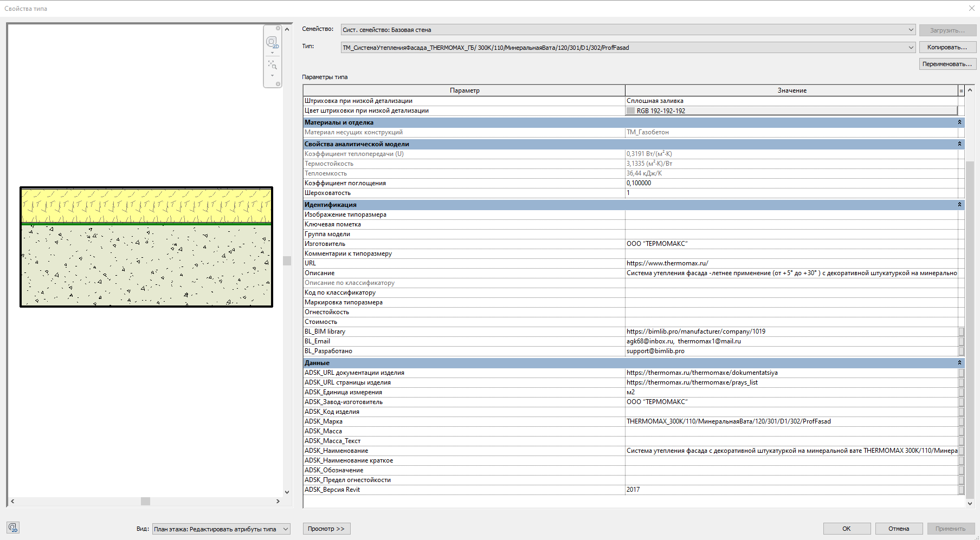Screen dimensions: 980x540
Task: Click associate button for ADSK_Масса row
Action: (x=961, y=431)
